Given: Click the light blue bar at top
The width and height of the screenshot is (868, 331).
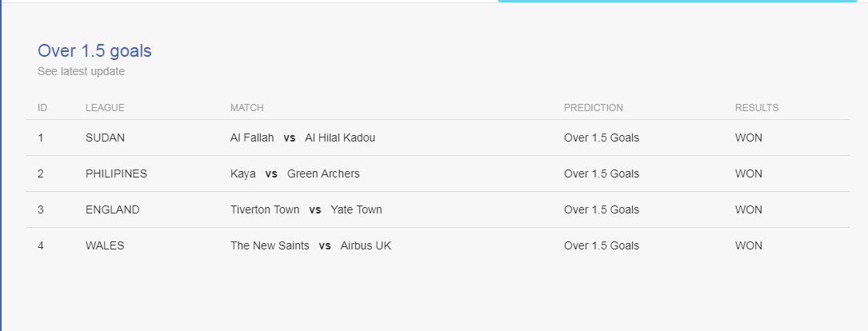Looking at the screenshot, I should 677,1.
